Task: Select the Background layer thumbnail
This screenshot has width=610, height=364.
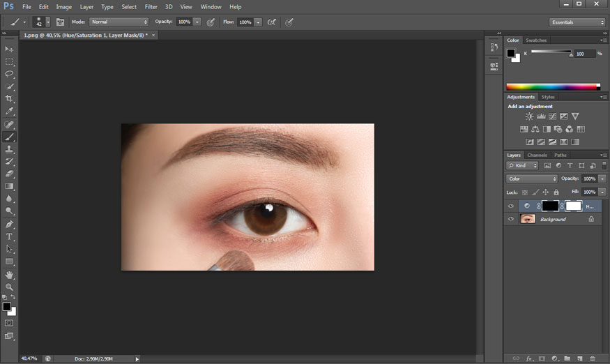Action: [528, 219]
